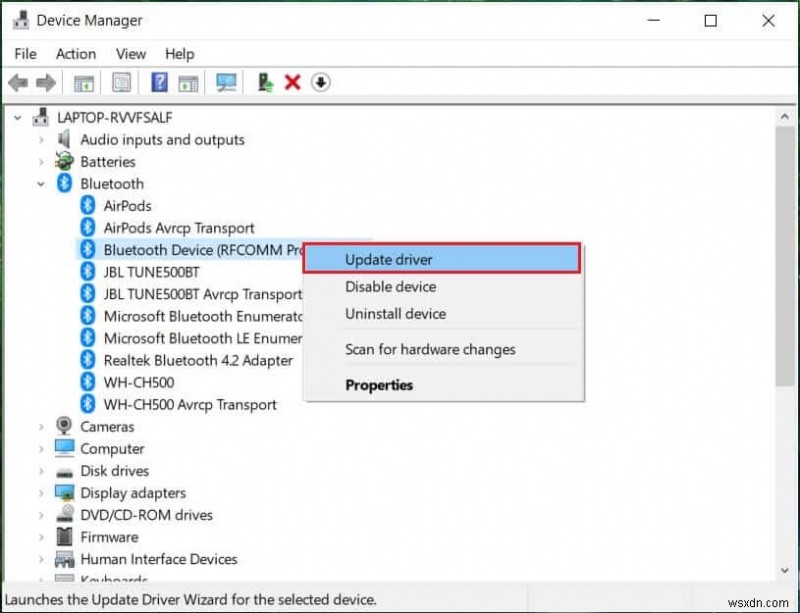Click the Disk drives icon

[x=64, y=472]
